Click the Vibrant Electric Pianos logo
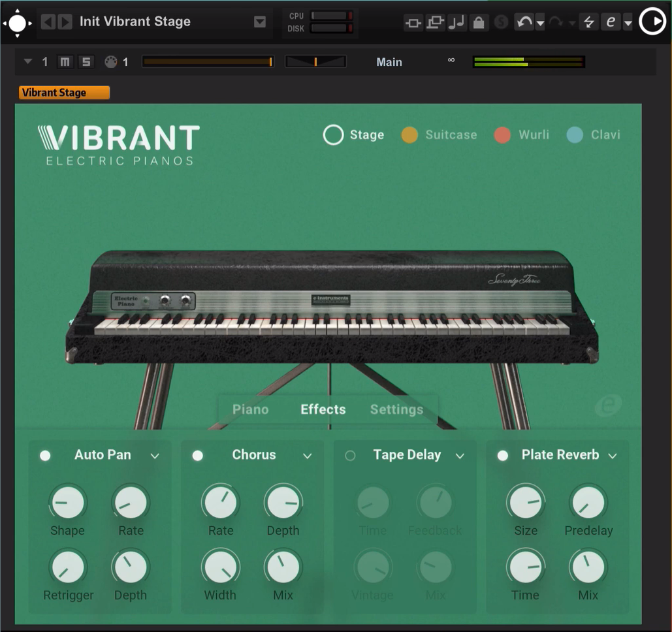 (119, 145)
